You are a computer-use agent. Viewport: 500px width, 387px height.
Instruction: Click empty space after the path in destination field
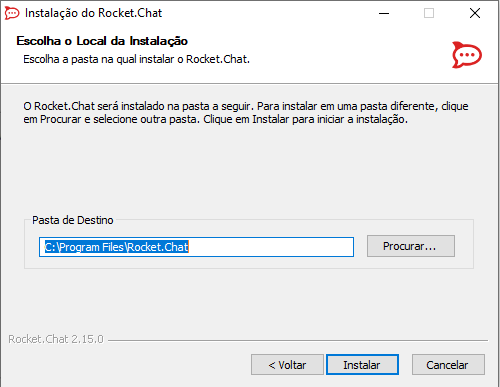click(270, 247)
